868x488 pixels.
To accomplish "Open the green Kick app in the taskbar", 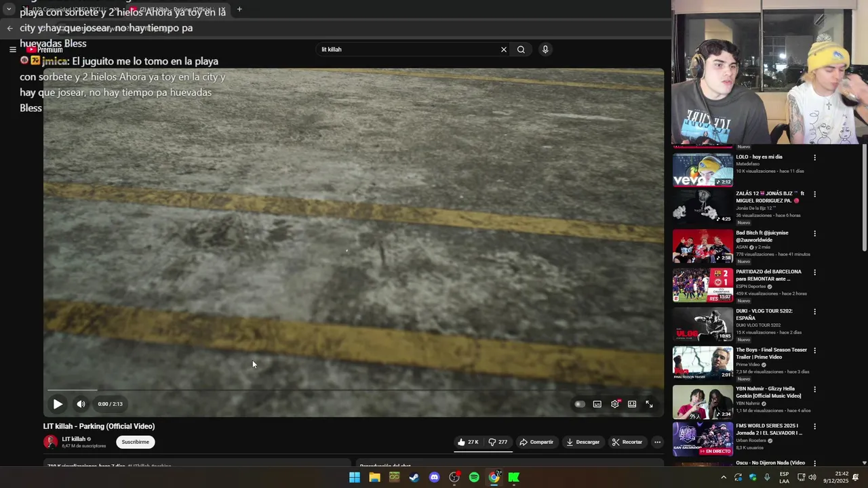I will pyautogui.click(x=514, y=477).
